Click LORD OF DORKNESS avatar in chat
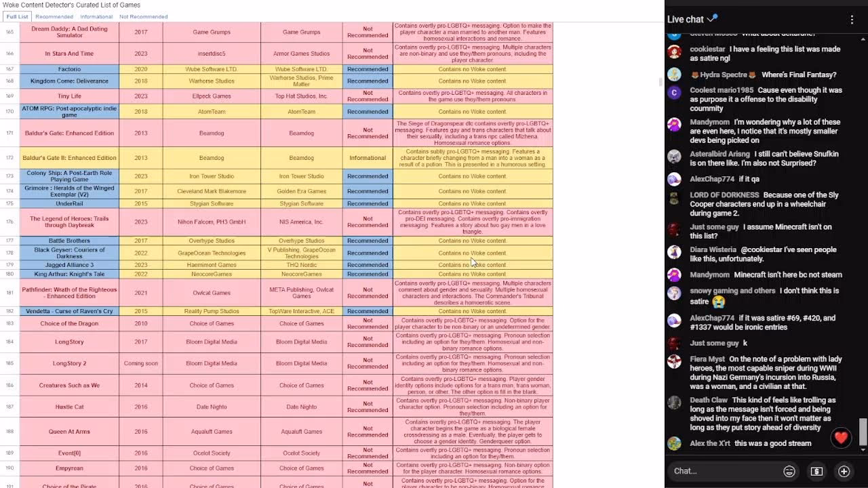868x488 pixels. (674, 197)
